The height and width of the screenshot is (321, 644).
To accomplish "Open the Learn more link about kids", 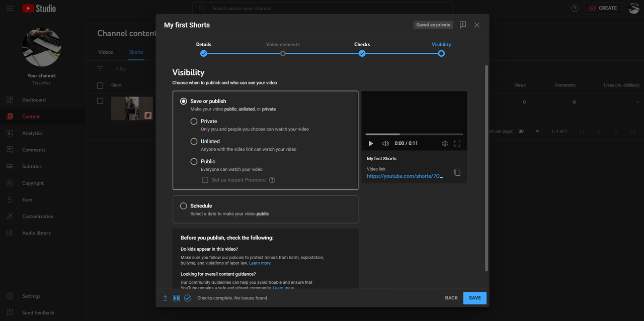I will pyautogui.click(x=260, y=263).
